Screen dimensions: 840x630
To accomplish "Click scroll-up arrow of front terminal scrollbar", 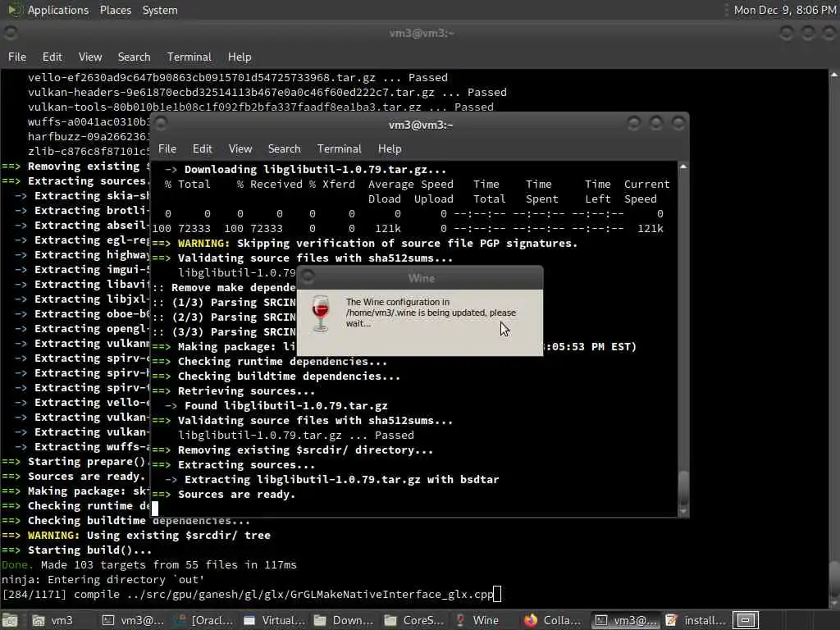I will click(x=683, y=167).
